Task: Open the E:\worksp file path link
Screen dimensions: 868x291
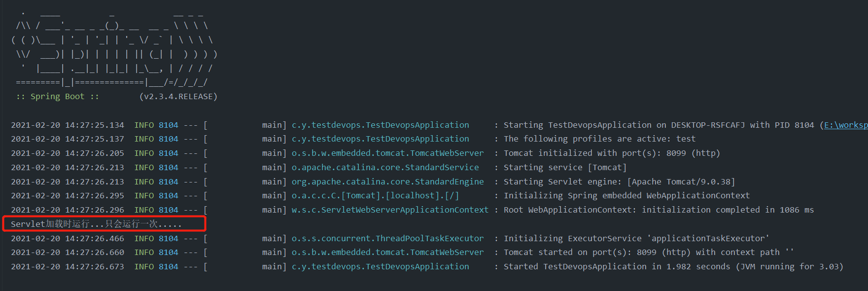Action: coord(846,125)
